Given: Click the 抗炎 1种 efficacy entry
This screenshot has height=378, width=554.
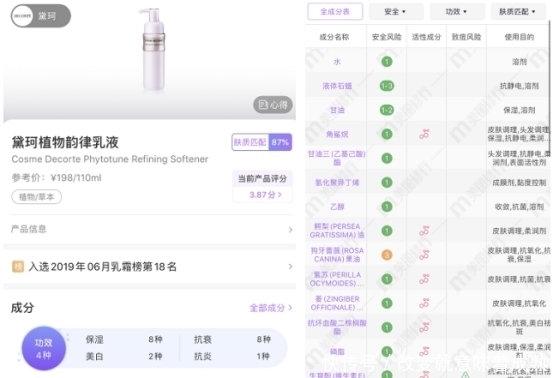Looking at the screenshot, I should [232, 356].
